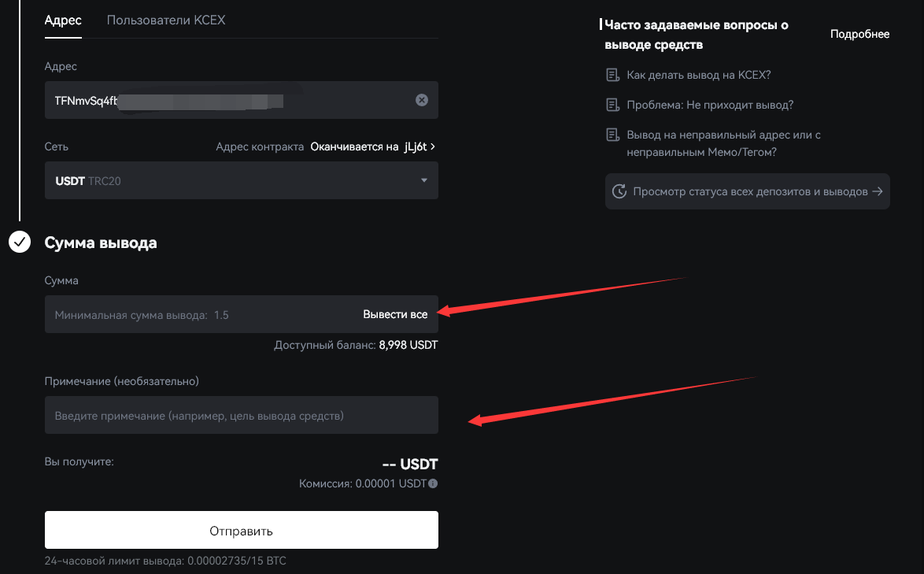The width and height of the screenshot is (924, 574).
Task: Switch to Пользователи KCEX tab
Action: tap(166, 20)
